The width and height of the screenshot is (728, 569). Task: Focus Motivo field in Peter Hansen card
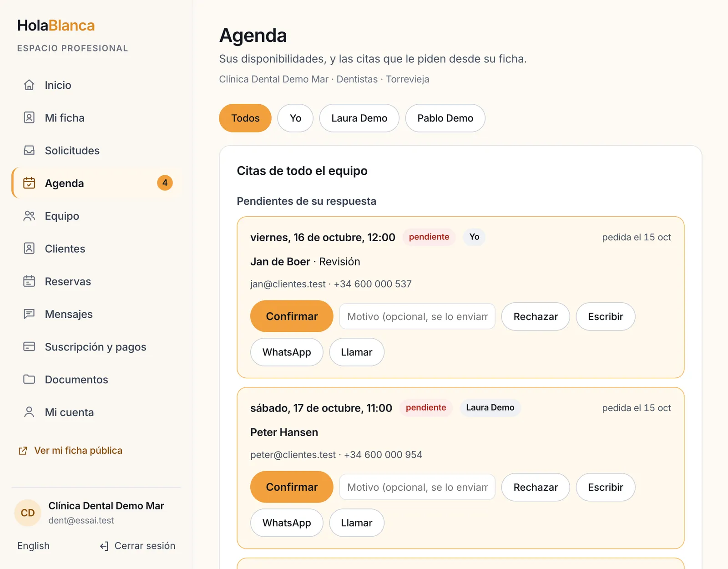pyautogui.click(x=417, y=487)
